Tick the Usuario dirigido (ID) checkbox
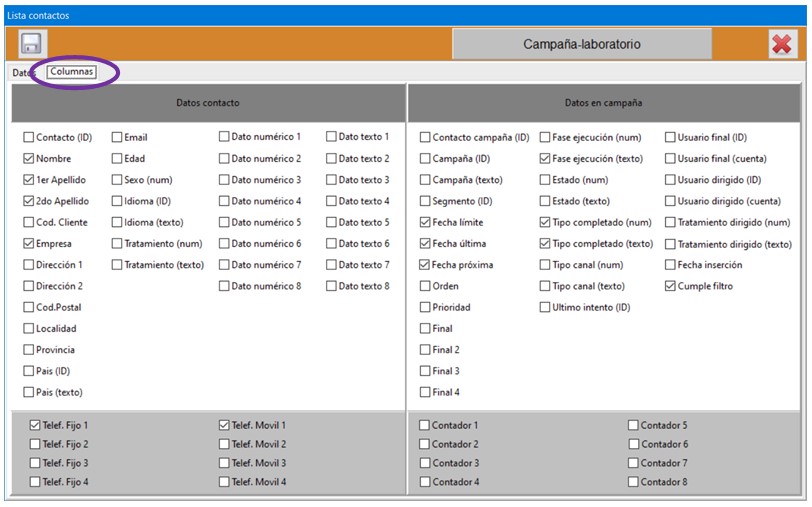 (x=670, y=180)
